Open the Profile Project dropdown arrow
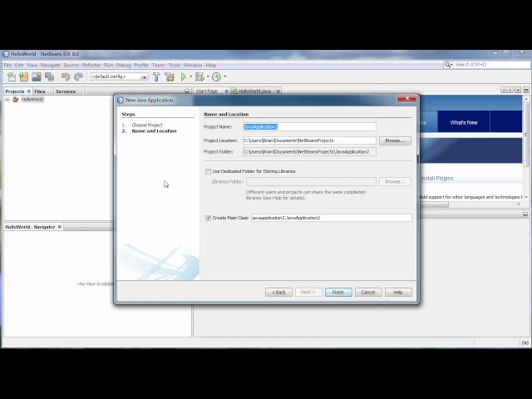 [x=224, y=76]
